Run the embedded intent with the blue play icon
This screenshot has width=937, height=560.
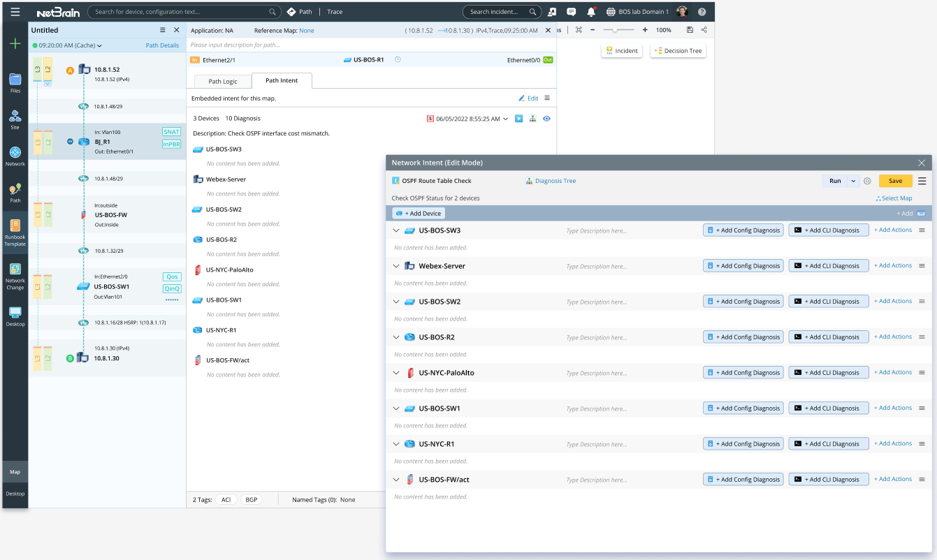point(518,118)
